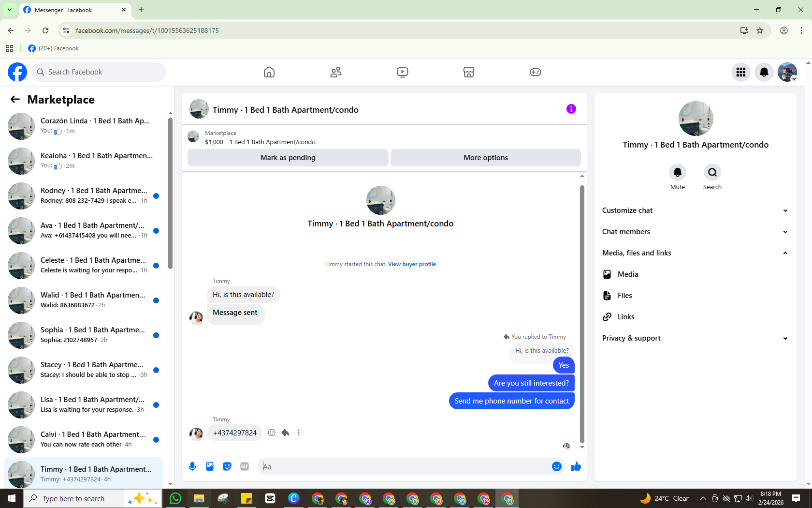Viewport: 812px width, 508px height.
Task: Open more options for +4374297824 message
Action: [299, 433]
